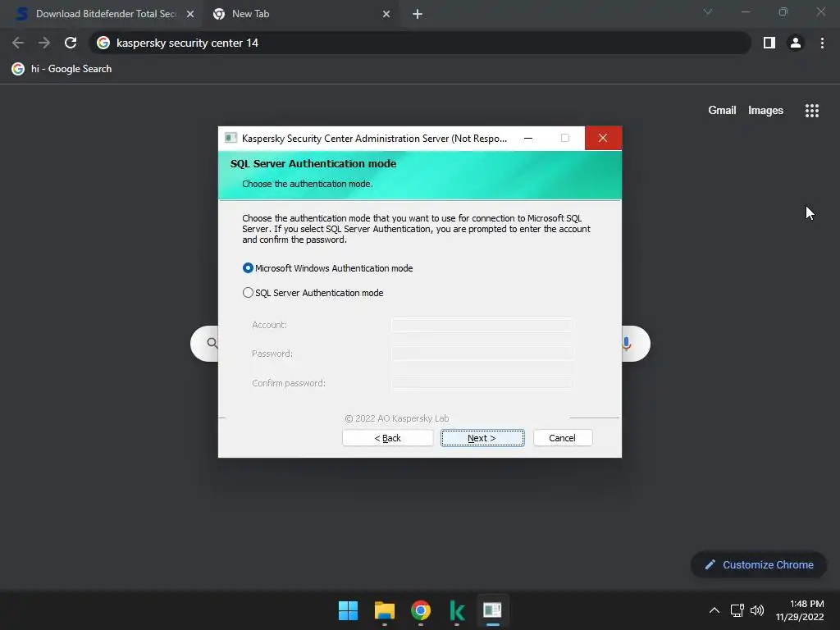The image size is (840, 630).
Task: Open Windows Start menu
Action: [348, 610]
